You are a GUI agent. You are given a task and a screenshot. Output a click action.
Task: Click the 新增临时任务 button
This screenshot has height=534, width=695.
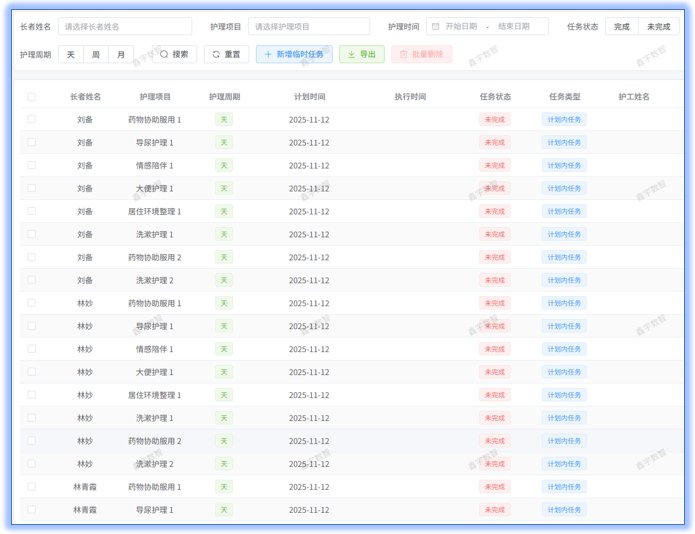tap(294, 55)
